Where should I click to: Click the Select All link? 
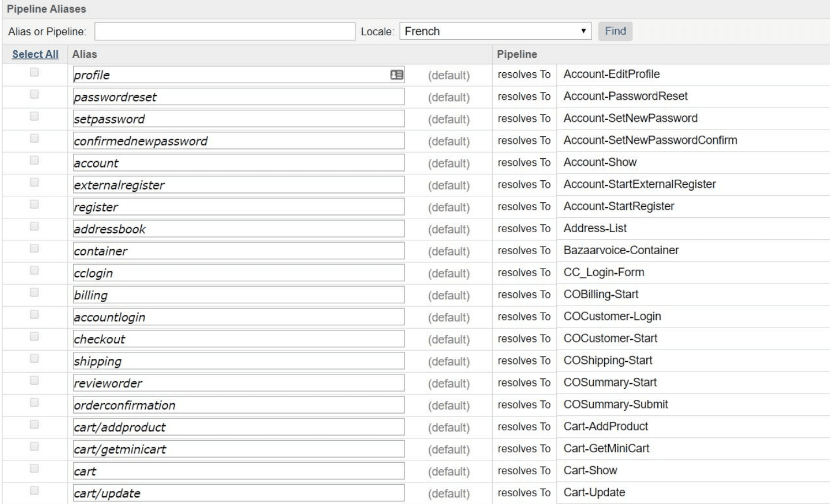pos(35,54)
